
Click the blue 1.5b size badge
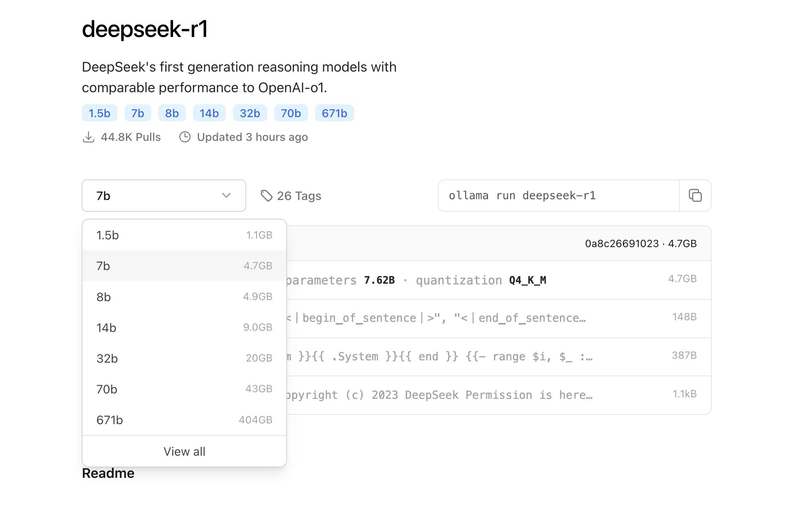(100, 113)
